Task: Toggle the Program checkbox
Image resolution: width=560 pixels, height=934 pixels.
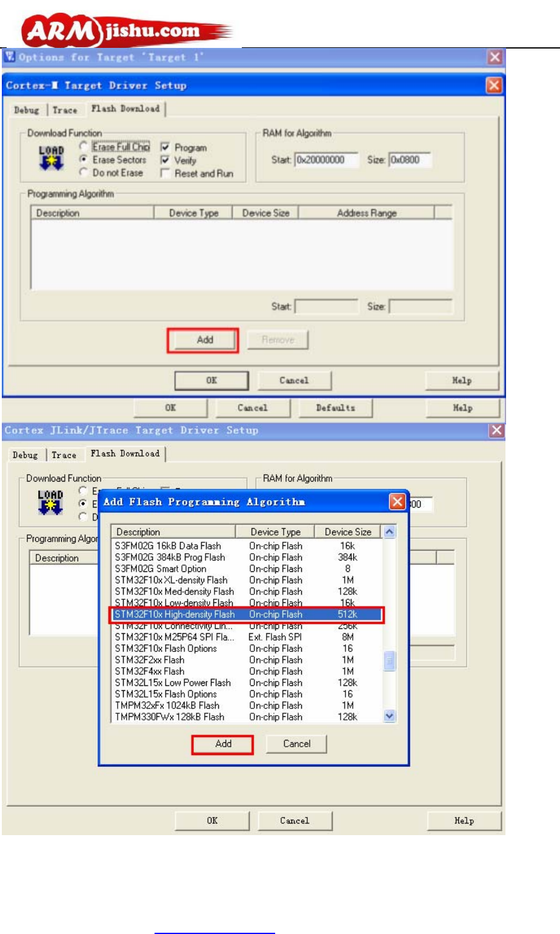Action: pyautogui.click(x=165, y=147)
